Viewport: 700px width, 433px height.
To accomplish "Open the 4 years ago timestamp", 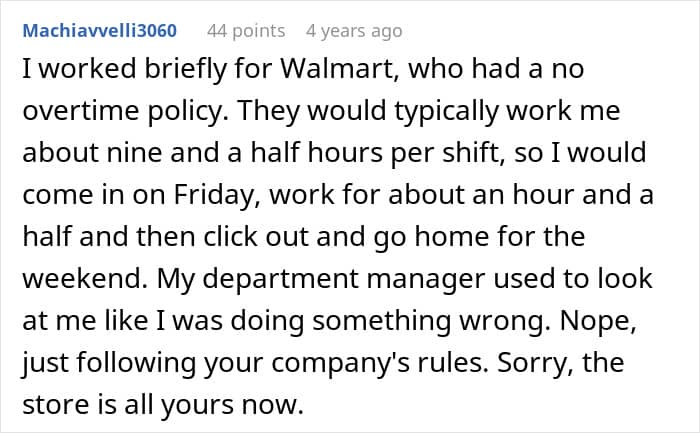I will pyautogui.click(x=357, y=32).
